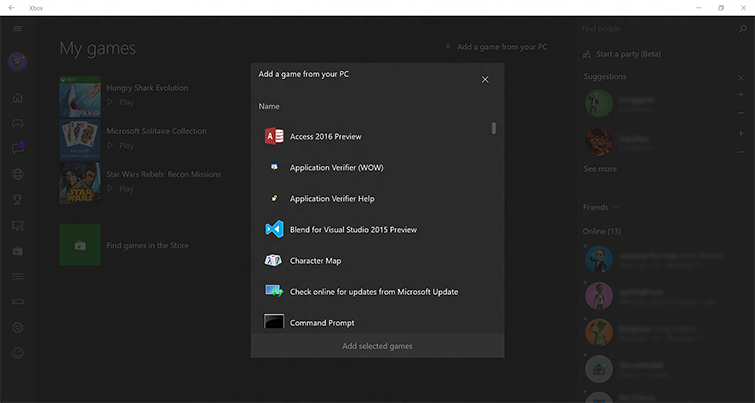The image size is (755, 403).
Task: Click the search magnifier icon
Action: point(742,29)
